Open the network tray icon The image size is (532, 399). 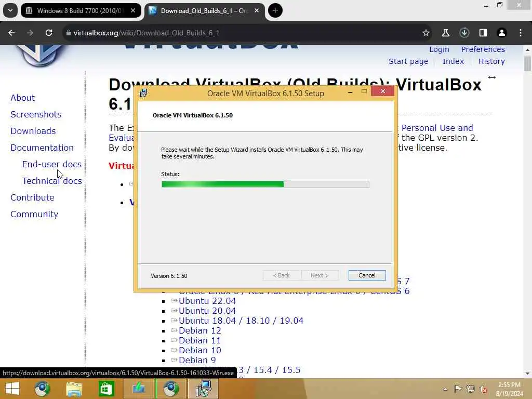[470, 389]
